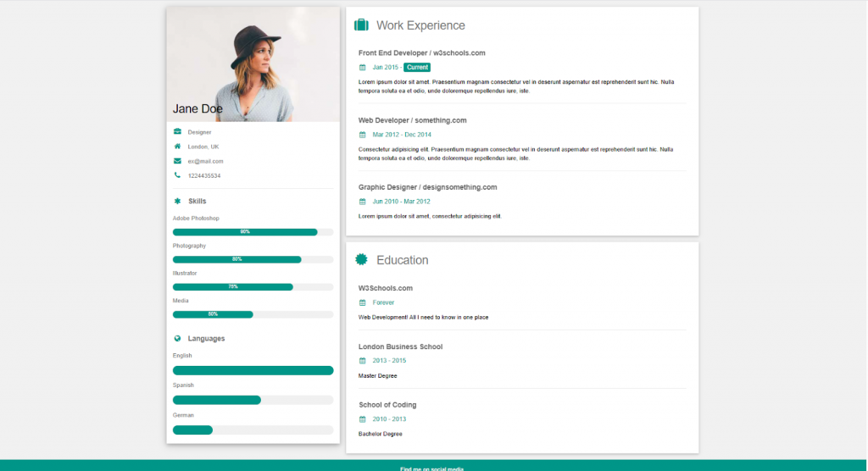
Task: Click the Find me on social media text
Action: (431, 468)
